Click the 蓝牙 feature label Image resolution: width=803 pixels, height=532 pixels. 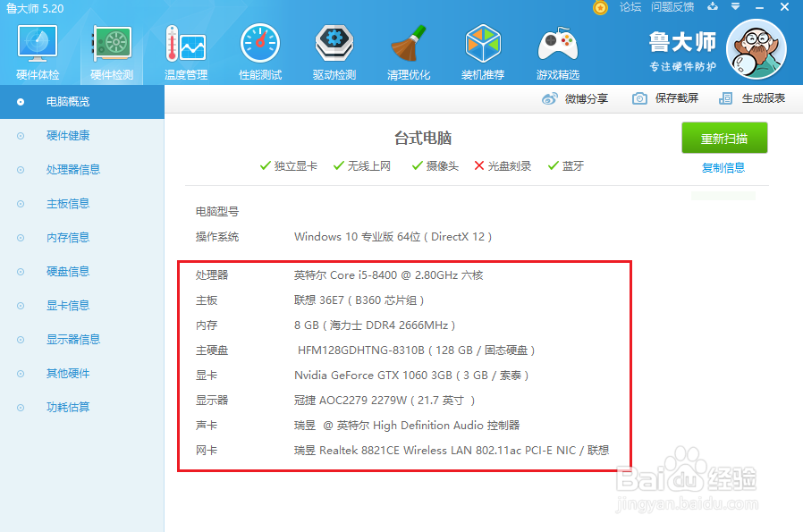click(573, 166)
